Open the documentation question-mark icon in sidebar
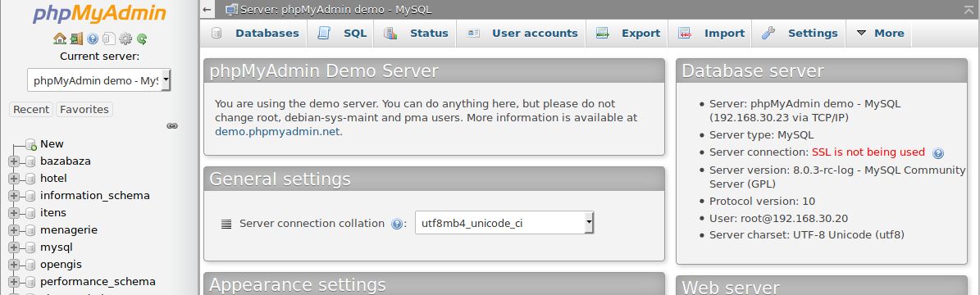This screenshot has height=295, width=980. 93,39
